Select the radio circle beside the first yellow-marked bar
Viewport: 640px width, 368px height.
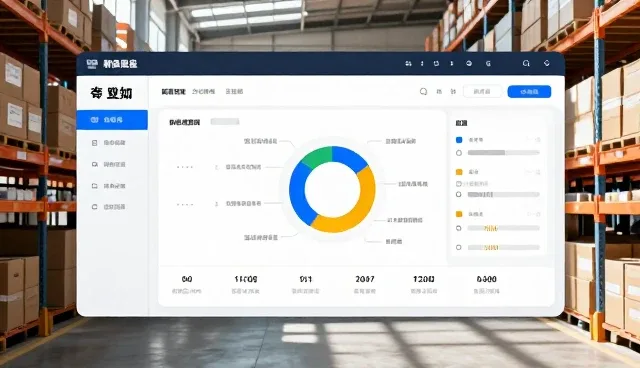[x=459, y=228]
